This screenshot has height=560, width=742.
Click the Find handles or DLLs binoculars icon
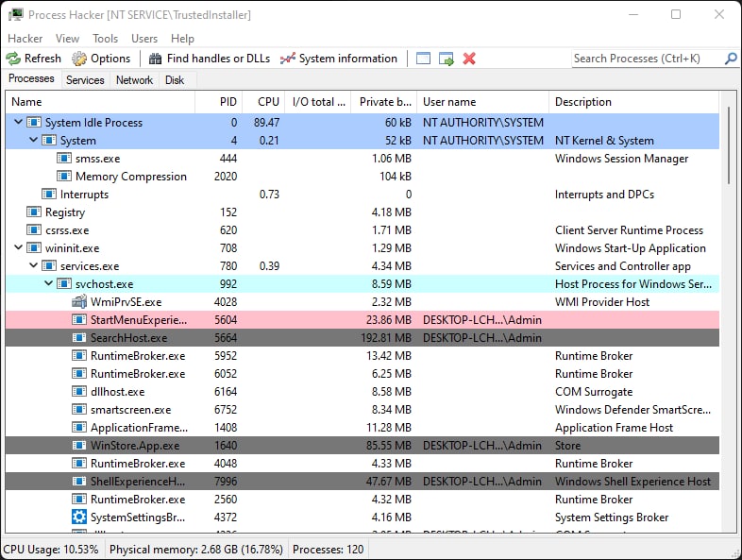pos(155,59)
